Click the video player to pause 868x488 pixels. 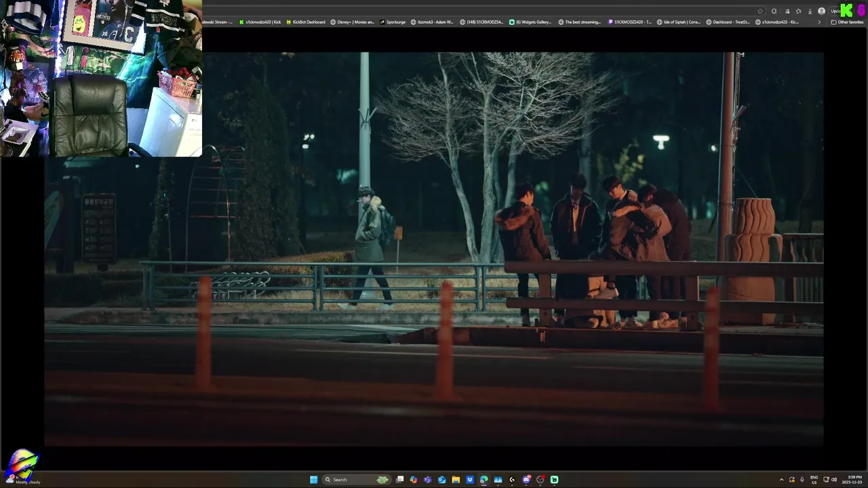pyautogui.click(x=434, y=249)
